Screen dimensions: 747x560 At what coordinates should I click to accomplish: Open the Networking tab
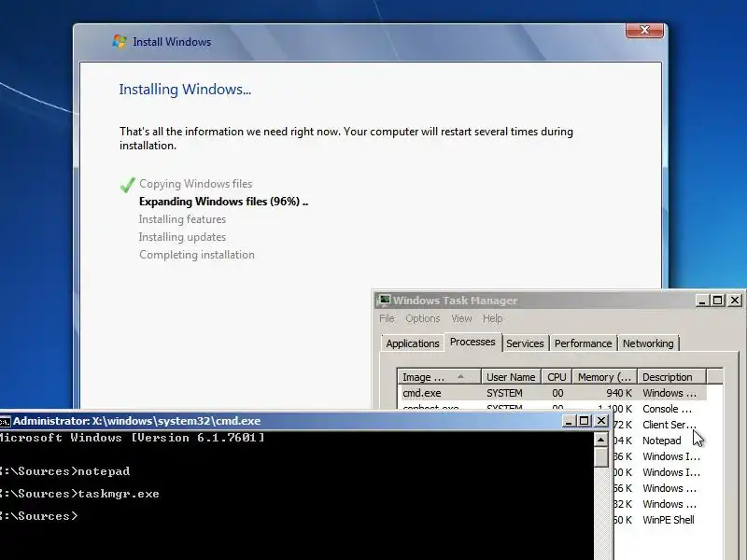[648, 343]
